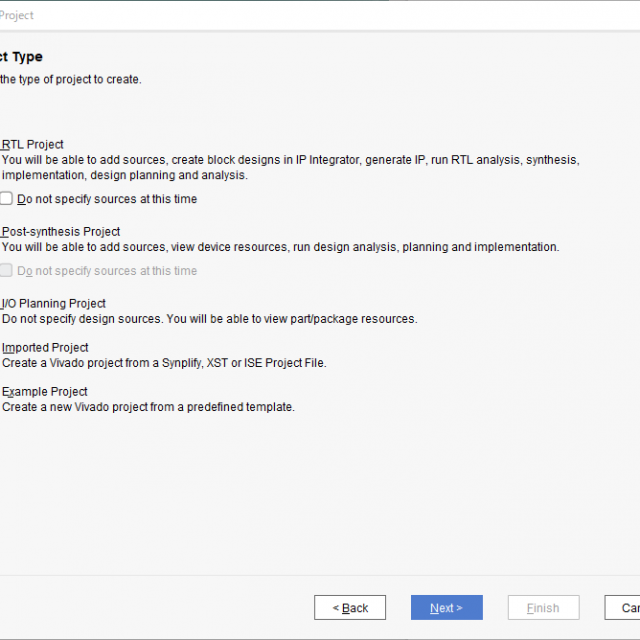Click the bold Project Type heading
The height and width of the screenshot is (640, 640).
point(21,57)
